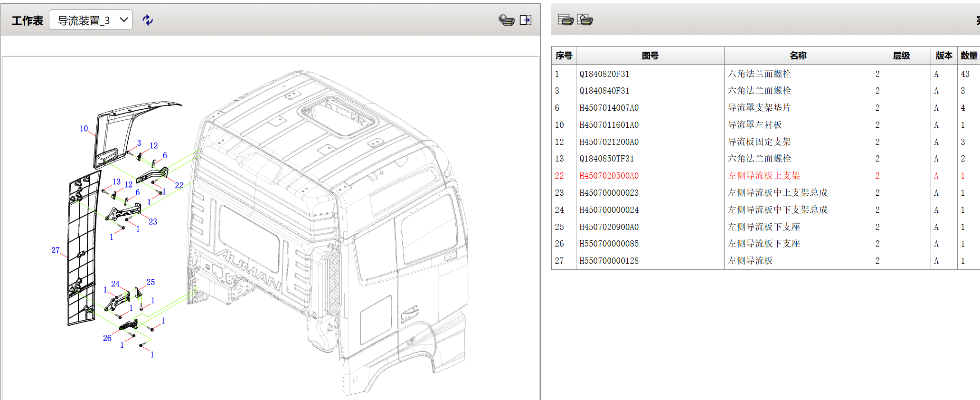
Task: Select the row with part number H550700000128
Action: 609,261
